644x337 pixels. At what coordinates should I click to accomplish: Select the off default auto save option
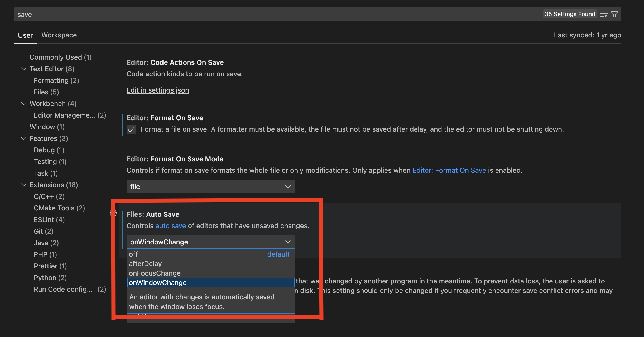pyautogui.click(x=133, y=254)
